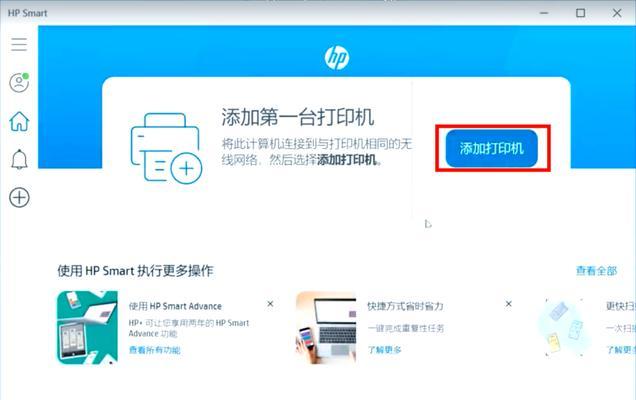
Task: Click the printer with plus illustration
Action: click(x=166, y=148)
